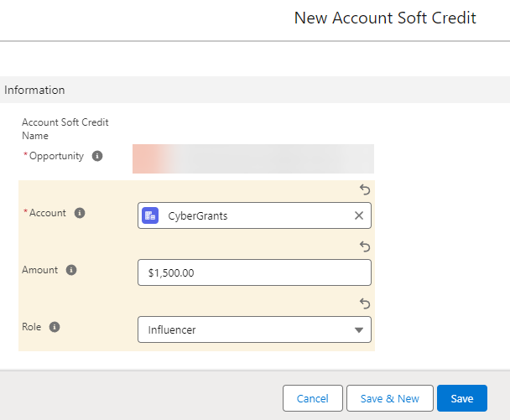Undo the change to the Account field

365,189
